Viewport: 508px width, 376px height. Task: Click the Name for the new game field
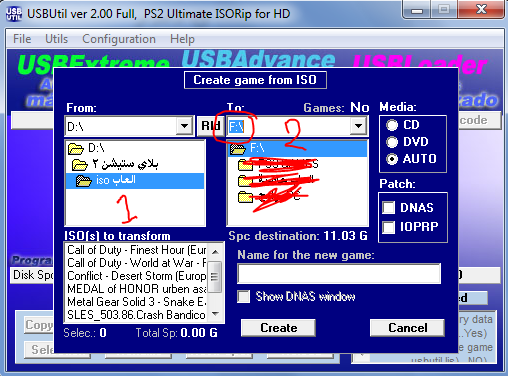tap(339, 274)
